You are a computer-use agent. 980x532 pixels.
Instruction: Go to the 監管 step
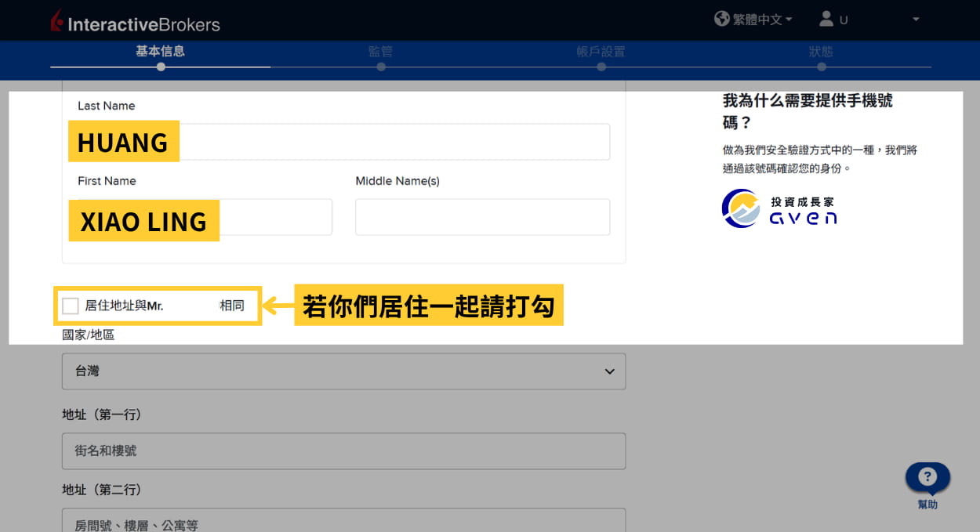pyautogui.click(x=380, y=52)
